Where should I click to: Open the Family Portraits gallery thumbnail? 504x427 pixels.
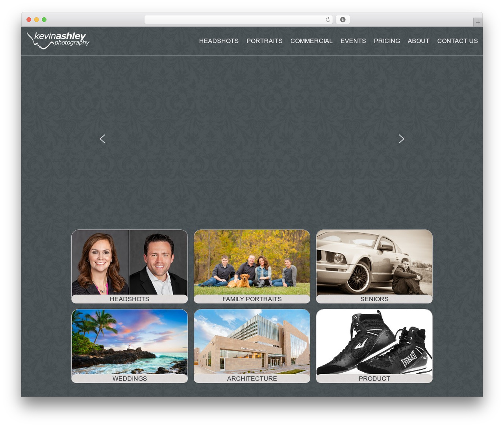pyautogui.click(x=252, y=266)
